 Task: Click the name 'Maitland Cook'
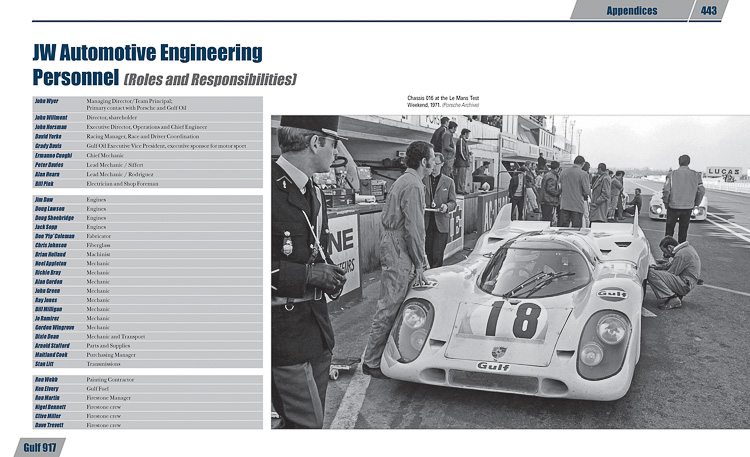pos(51,355)
